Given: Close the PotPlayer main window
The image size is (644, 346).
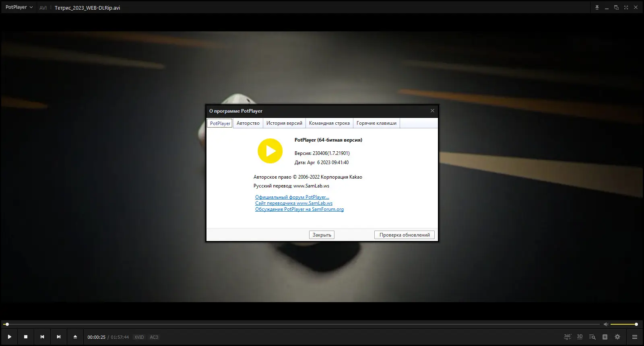Looking at the screenshot, I should click(636, 7).
